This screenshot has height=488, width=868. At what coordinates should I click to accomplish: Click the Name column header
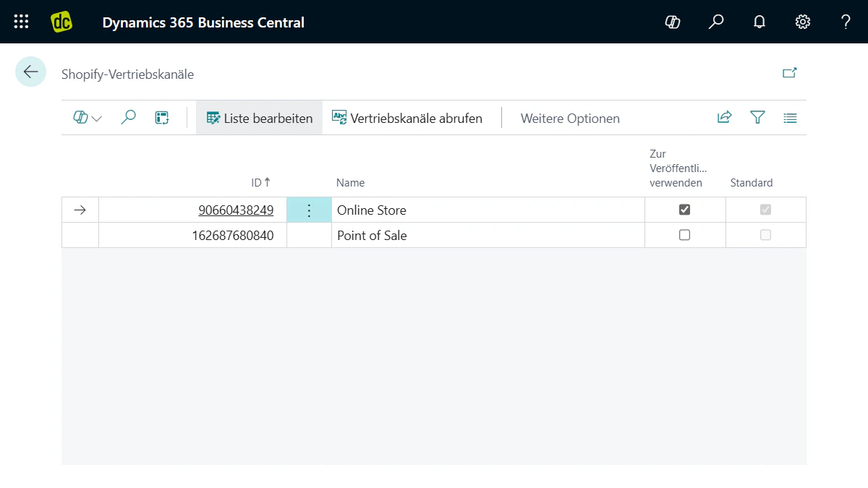pyautogui.click(x=350, y=183)
